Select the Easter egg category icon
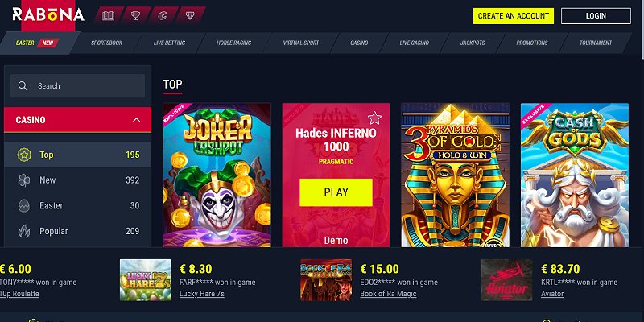 [x=24, y=206]
